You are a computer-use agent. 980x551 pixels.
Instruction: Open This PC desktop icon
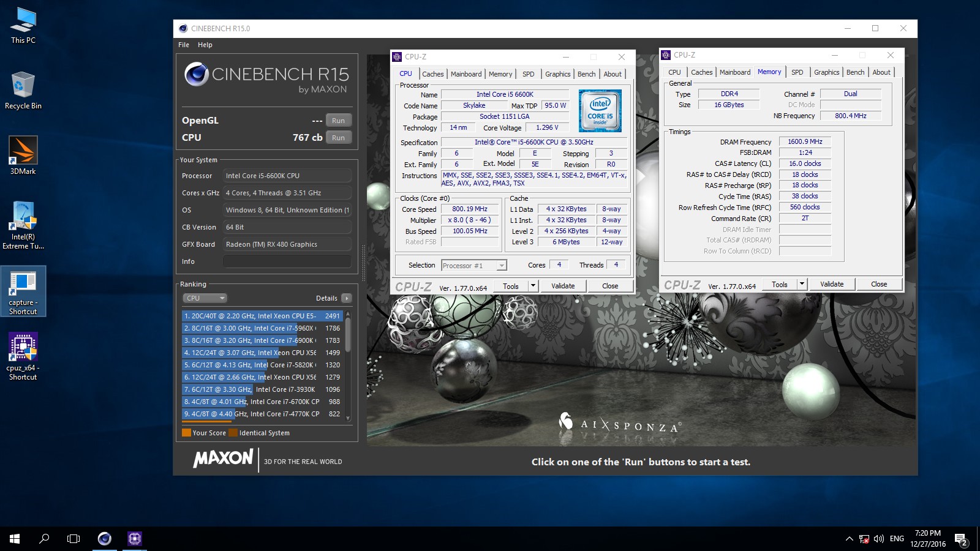tap(23, 26)
